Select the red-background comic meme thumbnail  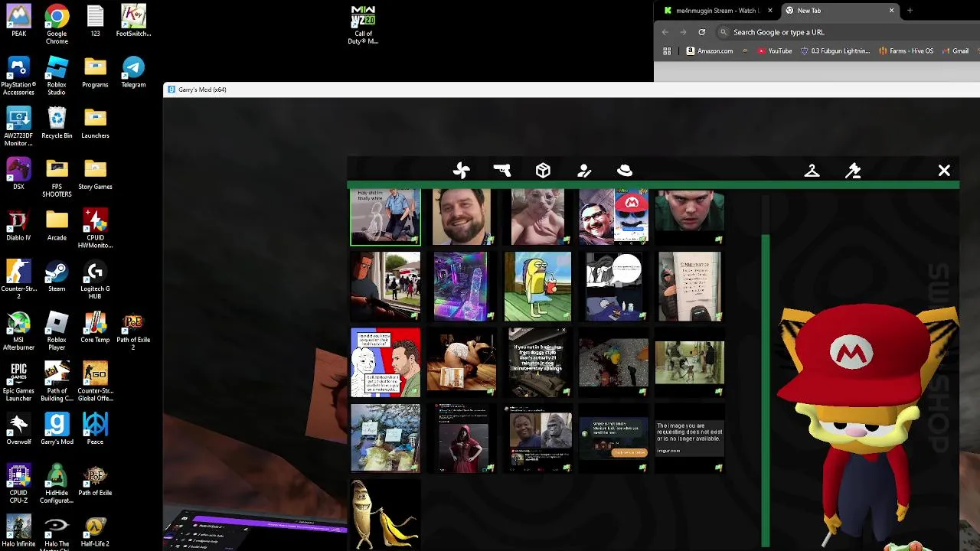coord(385,363)
